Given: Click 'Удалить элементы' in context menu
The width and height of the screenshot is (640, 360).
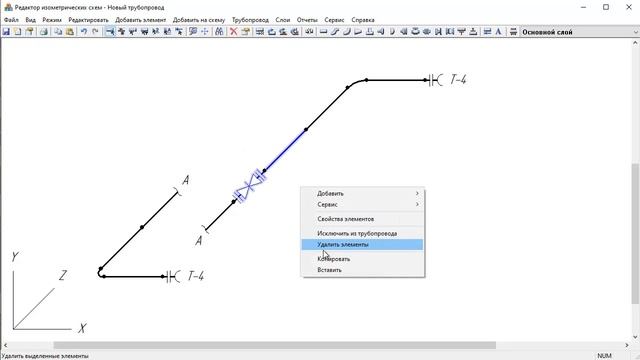Looking at the screenshot, I should (362, 244).
